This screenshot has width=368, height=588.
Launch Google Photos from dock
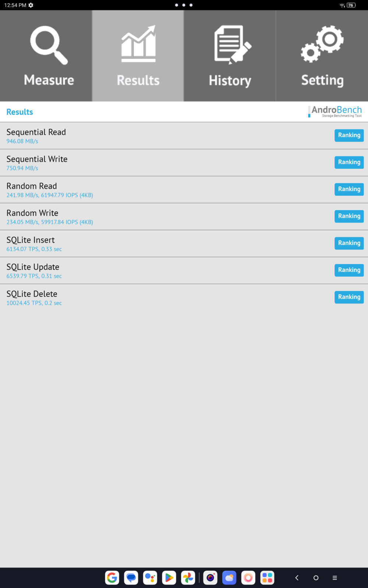(188, 578)
